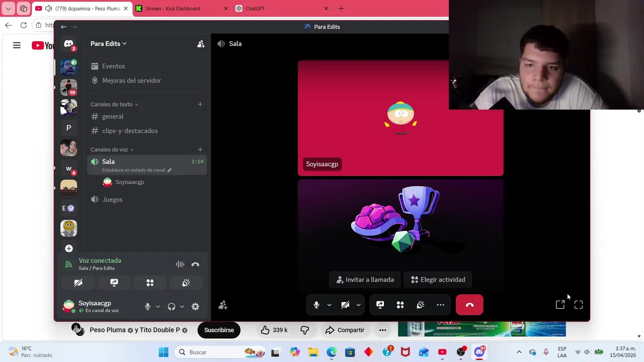Viewport: 644px width, 362px height.
Task: Open more options ellipsis in call bar
Action: click(440, 305)
